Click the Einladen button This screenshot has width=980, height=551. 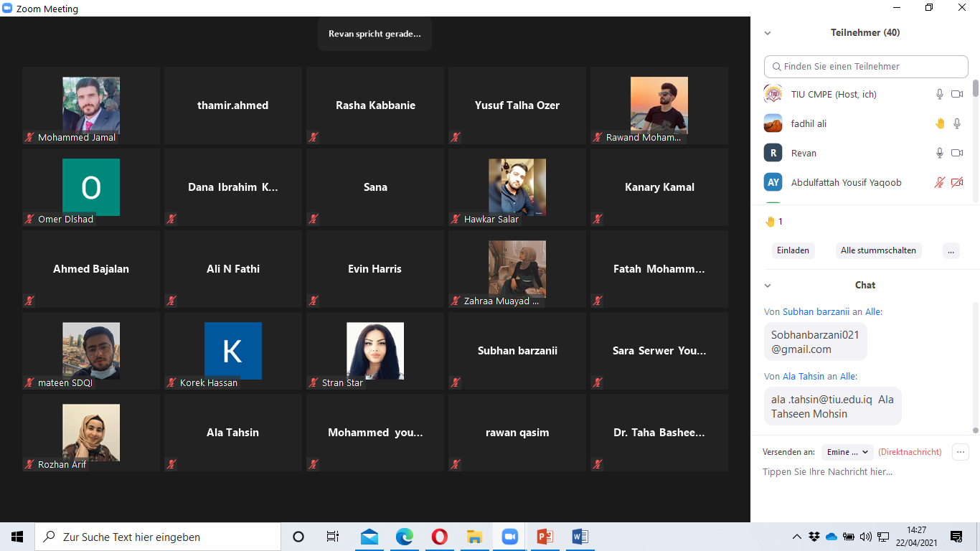[793, 250]
